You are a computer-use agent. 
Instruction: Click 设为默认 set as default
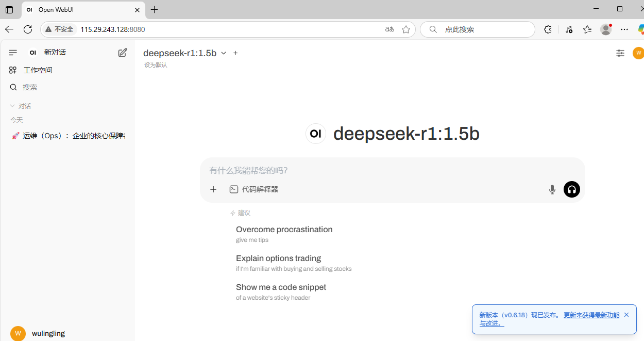(x=156, y=65)
